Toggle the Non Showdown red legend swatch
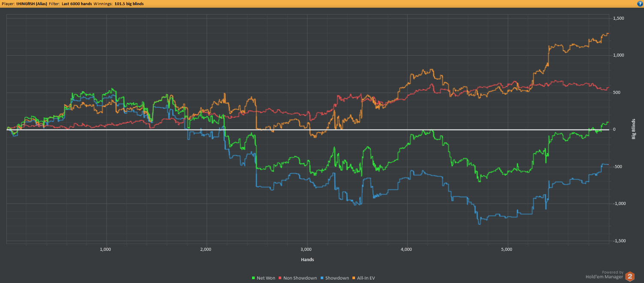The image size is (644, 283). [x=280, y=278]
